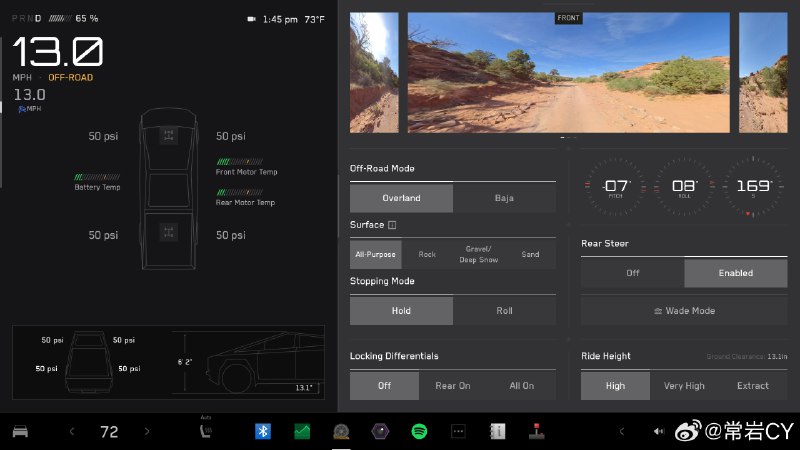Open more apps ellipsis launcher

[x=458, y=432]
